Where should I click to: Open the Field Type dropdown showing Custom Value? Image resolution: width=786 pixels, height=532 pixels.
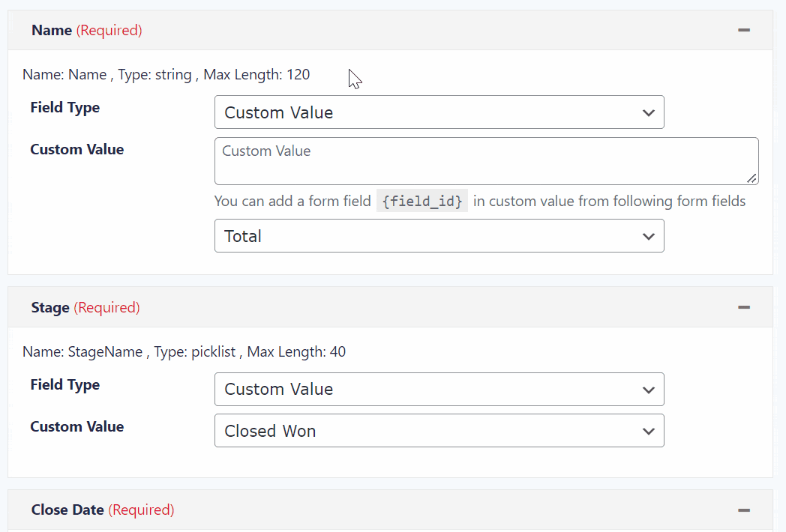pyautogui.click(x=439, y=112)
